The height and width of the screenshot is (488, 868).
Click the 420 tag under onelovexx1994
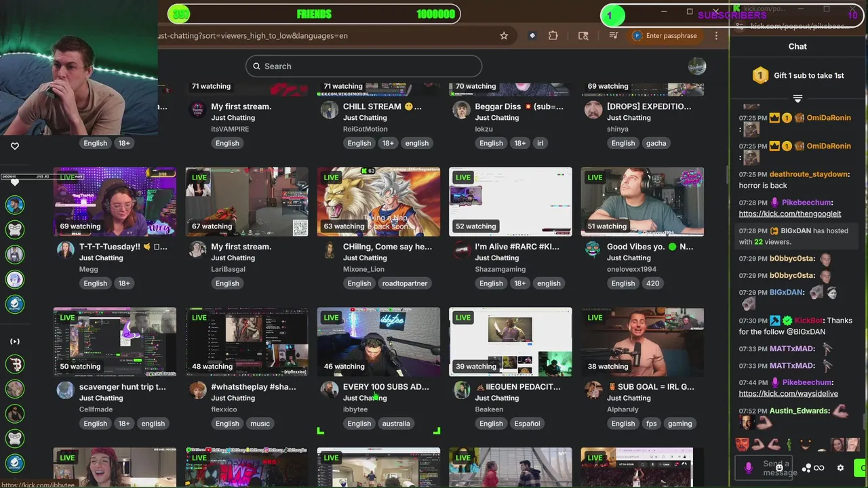click(x=652, y=283)
